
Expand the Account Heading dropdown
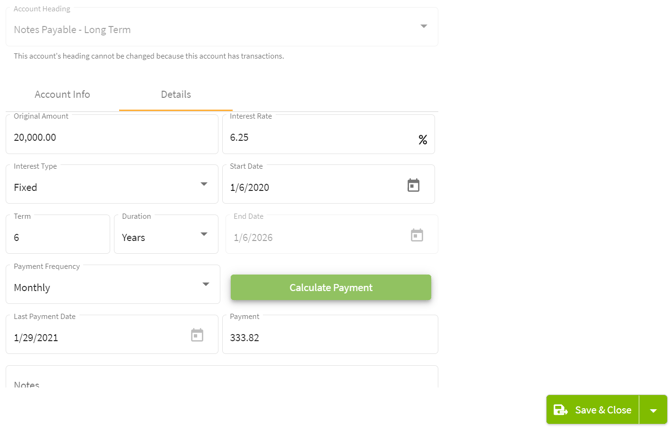pos(424,26)
